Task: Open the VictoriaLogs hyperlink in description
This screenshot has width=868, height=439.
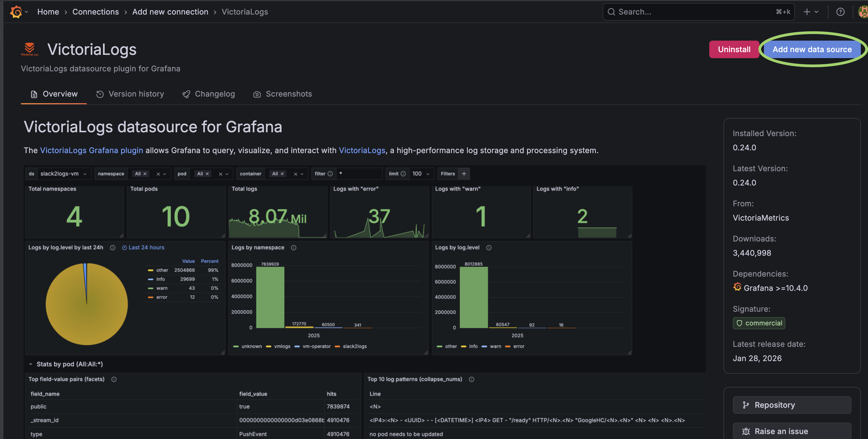Action: [x=362, y=150]
